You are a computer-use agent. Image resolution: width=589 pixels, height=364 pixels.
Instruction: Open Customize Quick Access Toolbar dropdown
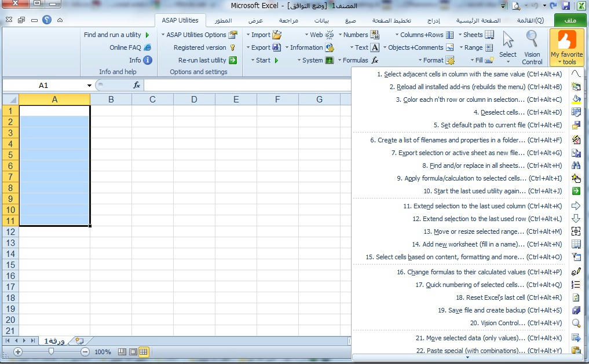coord(503,6)
